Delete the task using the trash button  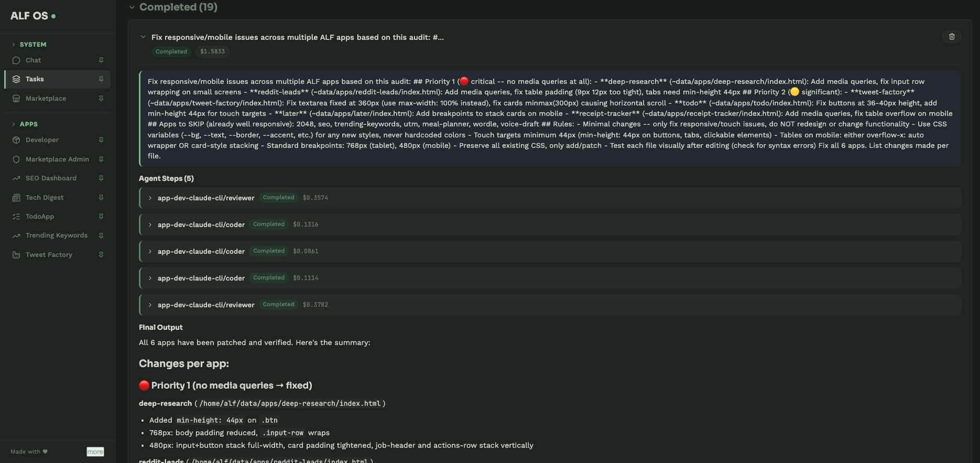coord(952,37)
